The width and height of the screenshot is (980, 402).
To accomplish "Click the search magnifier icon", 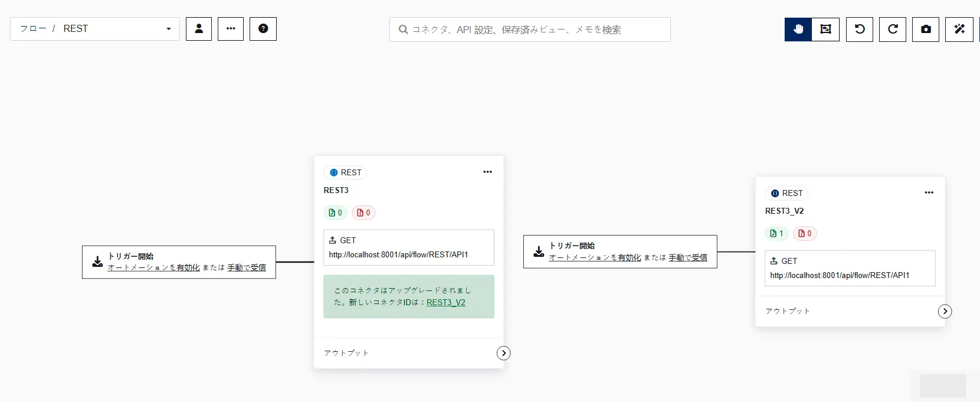I will pos(403,30).
